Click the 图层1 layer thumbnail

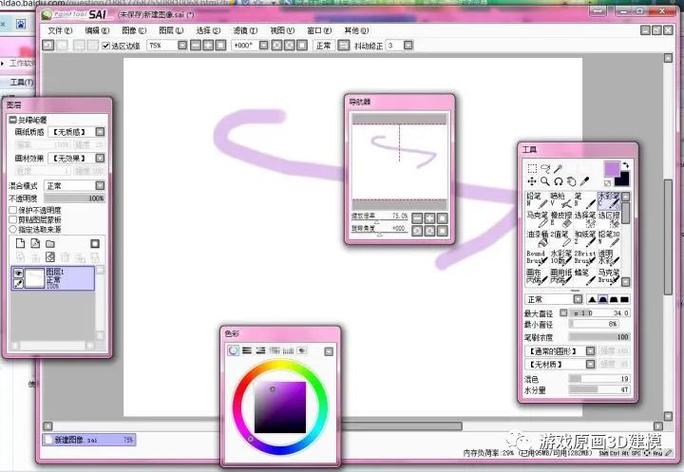pos(35,278)
